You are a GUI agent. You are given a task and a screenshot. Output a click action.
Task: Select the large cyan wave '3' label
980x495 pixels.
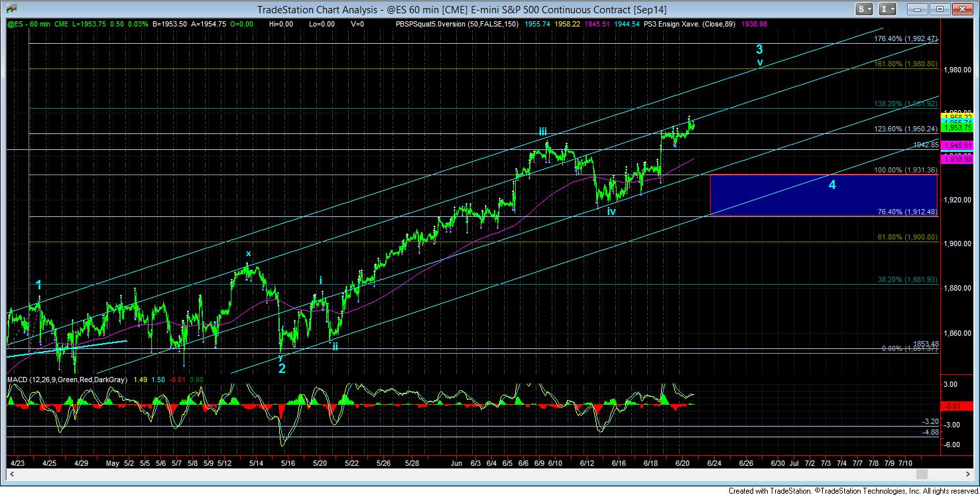pyautogui.click(x=760, y=49)
